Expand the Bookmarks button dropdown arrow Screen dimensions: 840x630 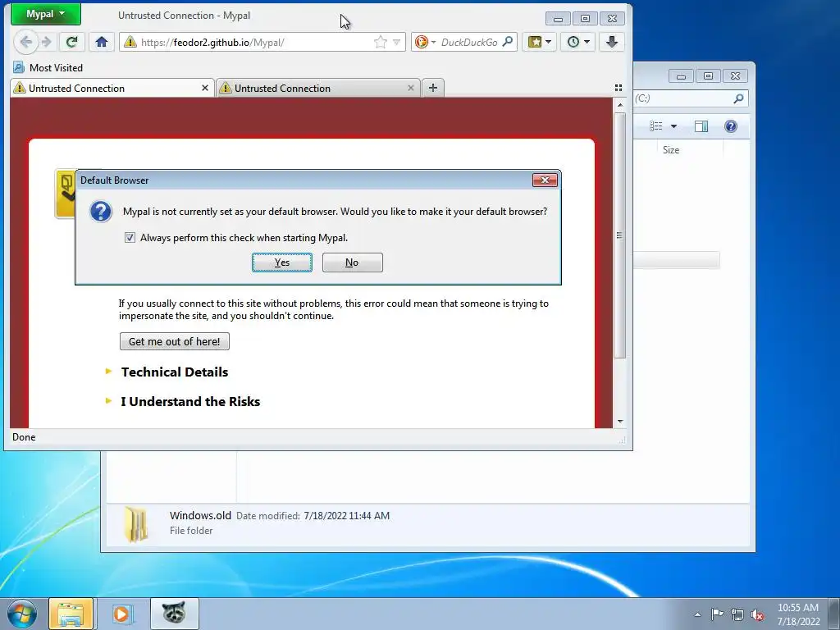[x=548, y=42]
